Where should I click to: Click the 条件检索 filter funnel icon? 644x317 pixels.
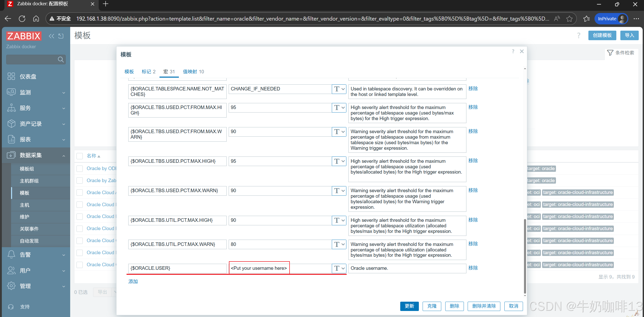[610, 53]
